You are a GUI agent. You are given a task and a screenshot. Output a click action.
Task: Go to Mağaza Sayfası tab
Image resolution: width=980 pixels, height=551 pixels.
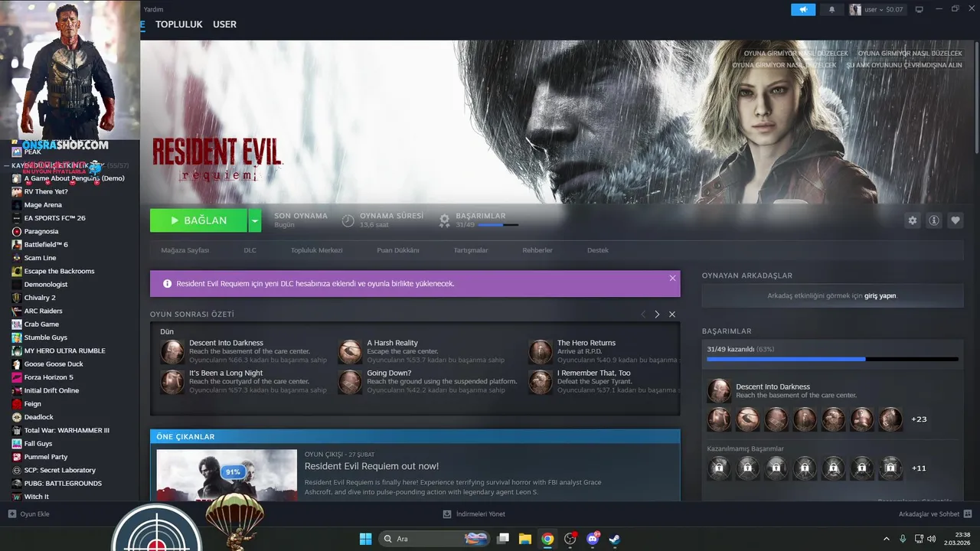185,250
